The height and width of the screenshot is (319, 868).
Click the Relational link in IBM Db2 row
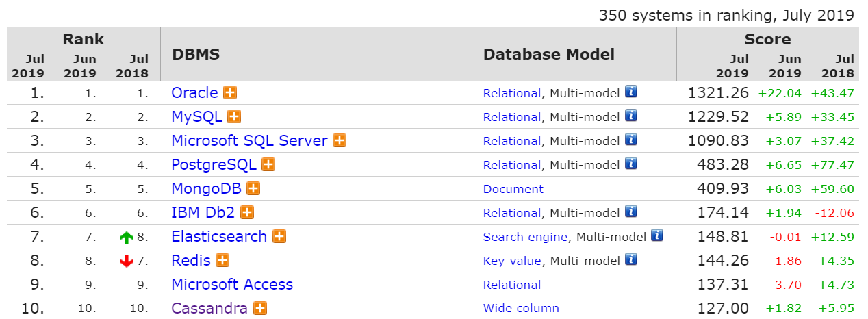(512, 213)
